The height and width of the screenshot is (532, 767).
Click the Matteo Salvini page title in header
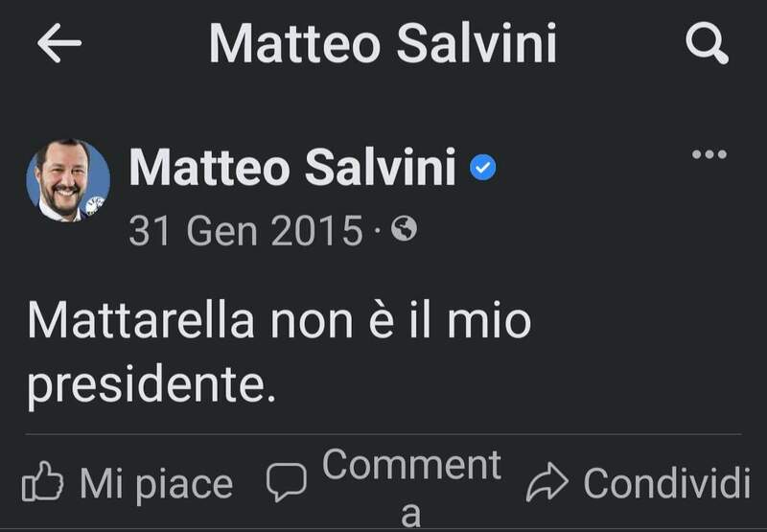[x=383, y=44]
